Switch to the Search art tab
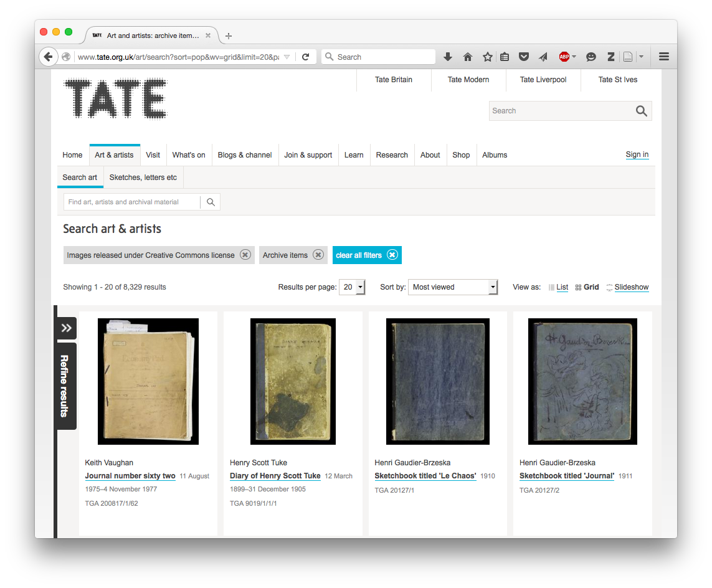 click(x=80, y=178)
